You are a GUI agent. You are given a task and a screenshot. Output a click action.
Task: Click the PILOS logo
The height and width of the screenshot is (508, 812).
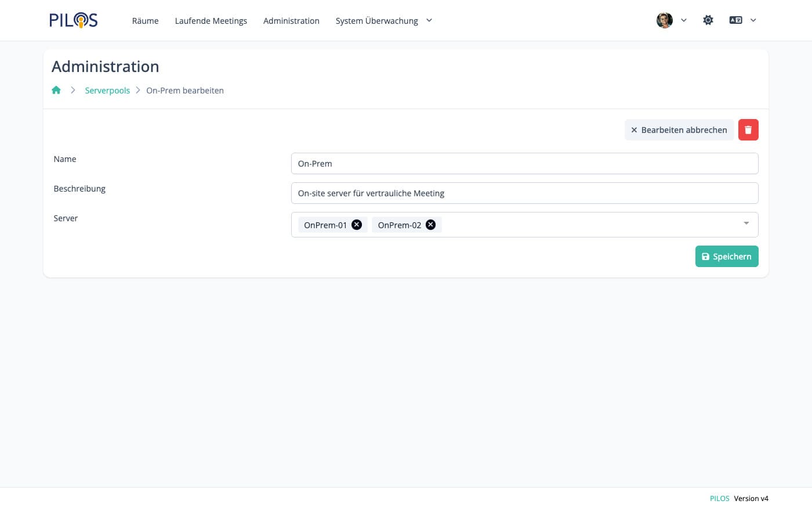coord(73,20)
